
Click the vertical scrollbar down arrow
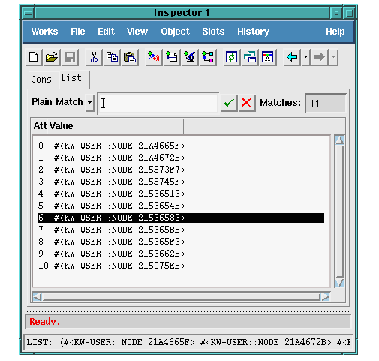click(339, 283)
